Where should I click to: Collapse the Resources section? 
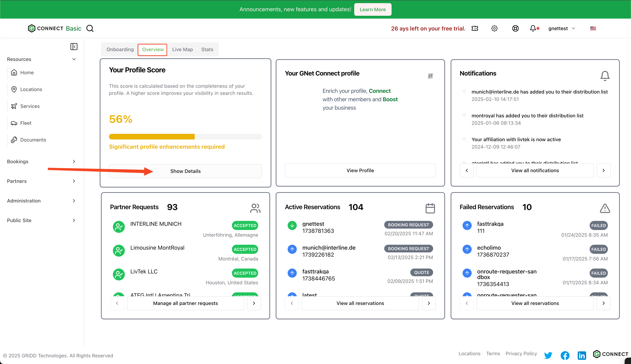coord(74,59)
